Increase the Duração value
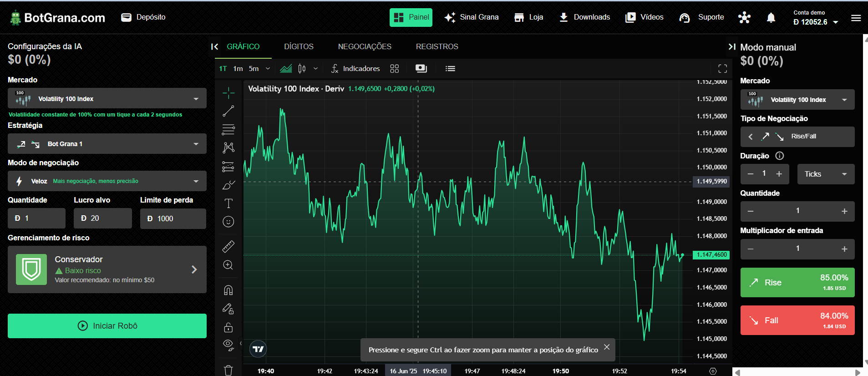The image size is (868, 376). (779, 174)
